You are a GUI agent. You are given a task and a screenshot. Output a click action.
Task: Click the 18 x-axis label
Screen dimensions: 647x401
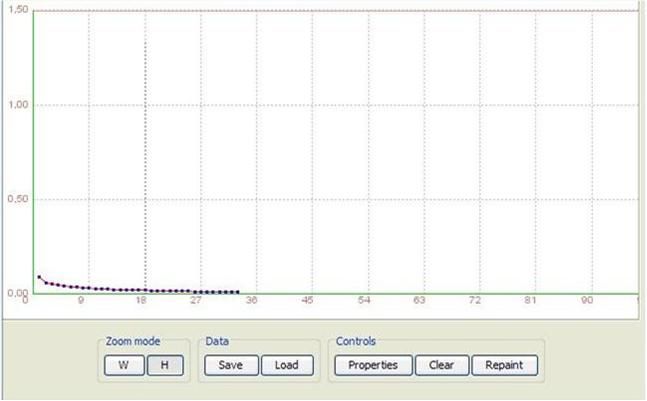141,300
